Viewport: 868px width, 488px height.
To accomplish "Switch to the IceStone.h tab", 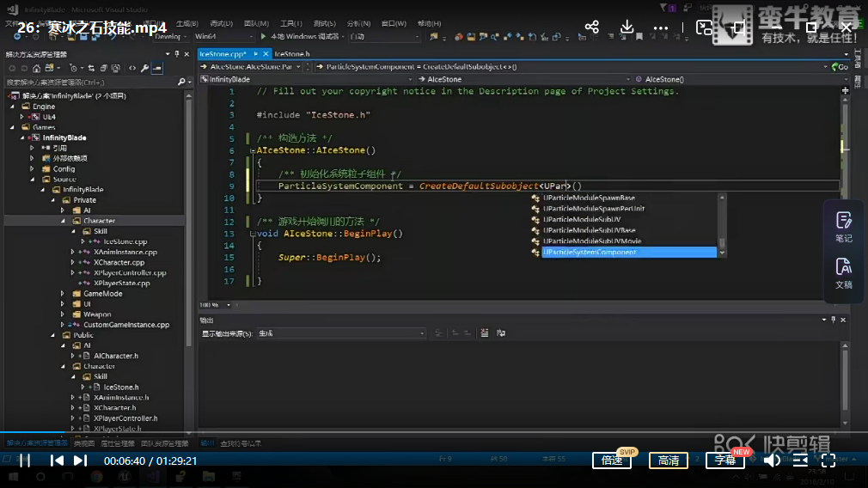I will [292, 53].
